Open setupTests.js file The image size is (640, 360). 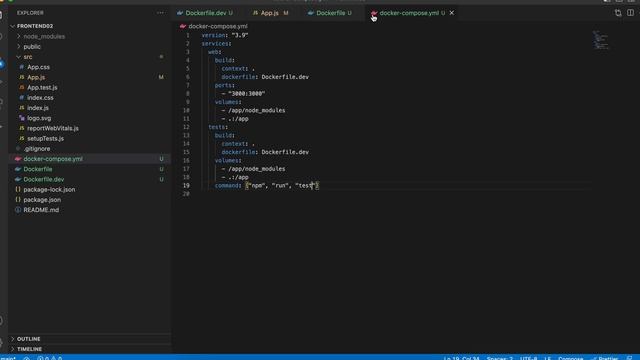[x=45, y=138]
